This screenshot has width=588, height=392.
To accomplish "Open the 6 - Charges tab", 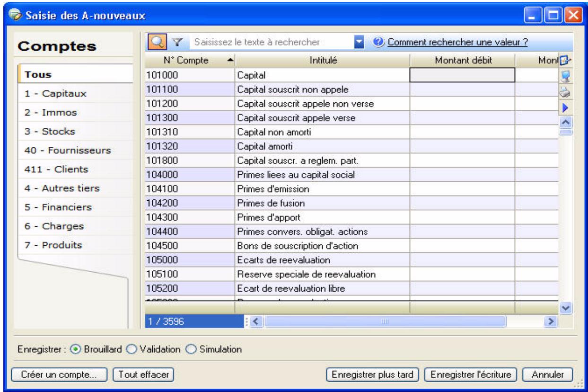I will (74, 226).
